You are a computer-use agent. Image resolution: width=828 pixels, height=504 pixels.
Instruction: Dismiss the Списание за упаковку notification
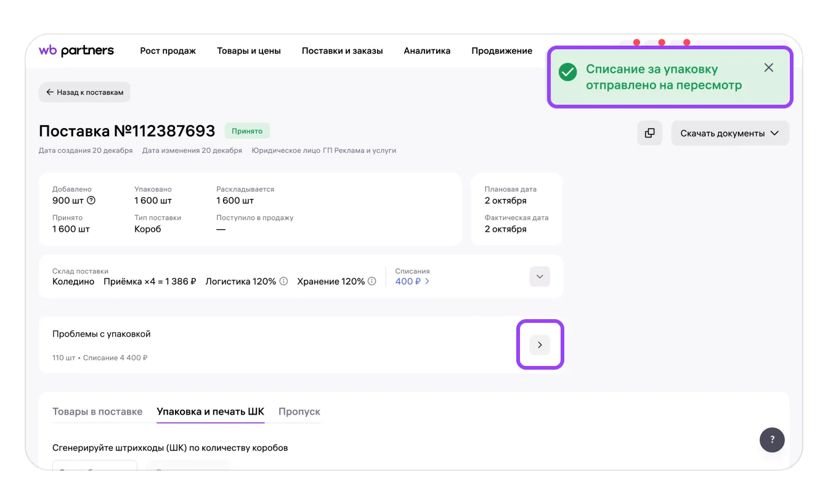tap(768, 68)
